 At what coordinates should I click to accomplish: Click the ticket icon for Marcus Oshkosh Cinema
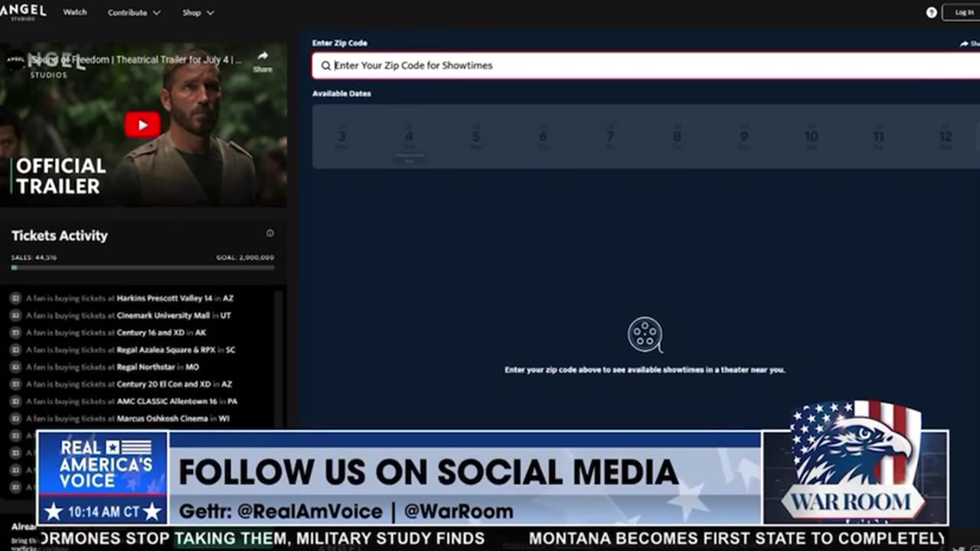(x=15, y=419)
